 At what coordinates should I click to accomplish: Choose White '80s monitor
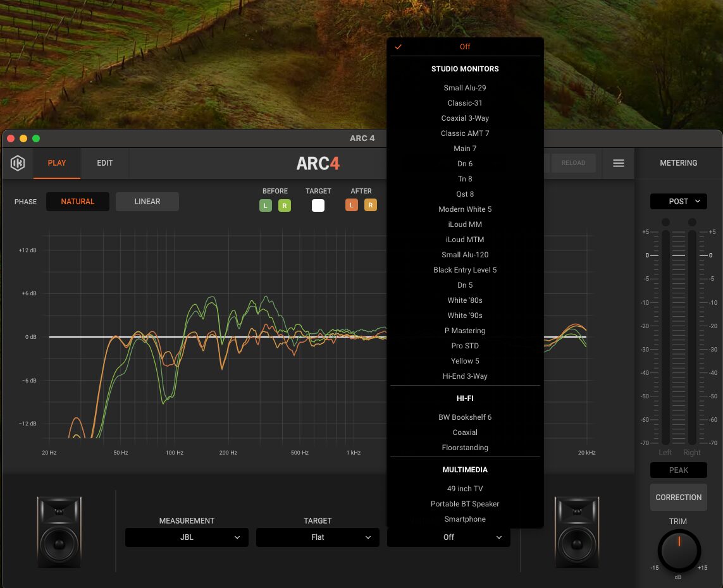[465, 300]
